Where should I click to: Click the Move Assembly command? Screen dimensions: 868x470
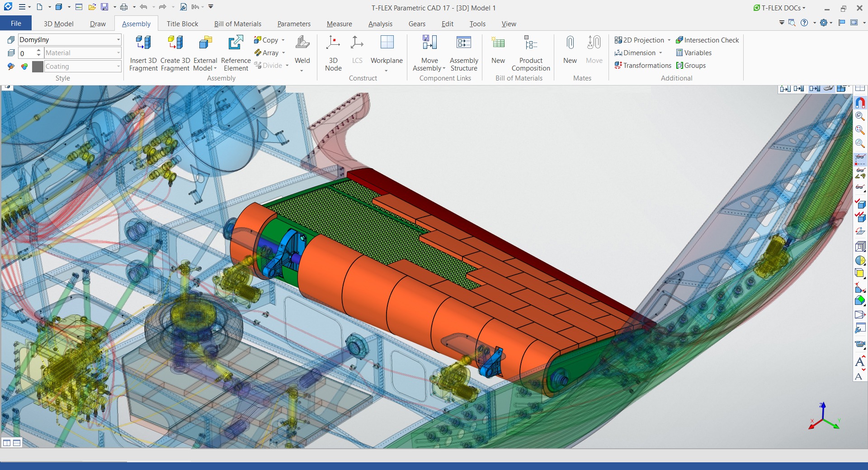point(429,53)
